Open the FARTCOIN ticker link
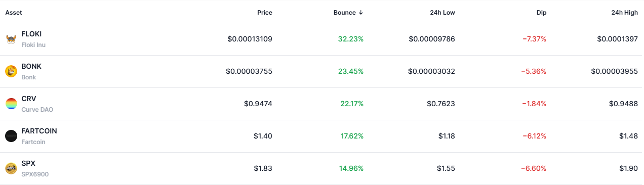This screenshot has width=644, height=185. click(x=39, y=131)
